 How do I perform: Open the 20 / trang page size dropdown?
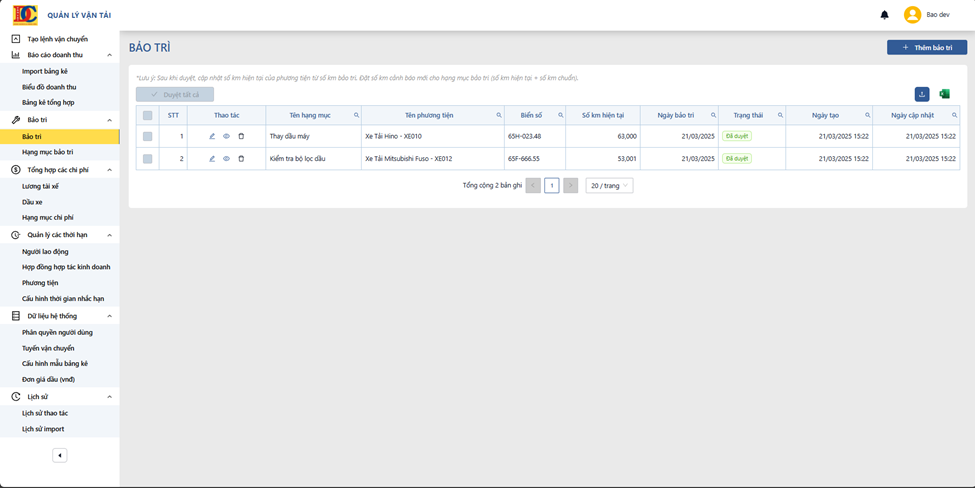[609, 185]
